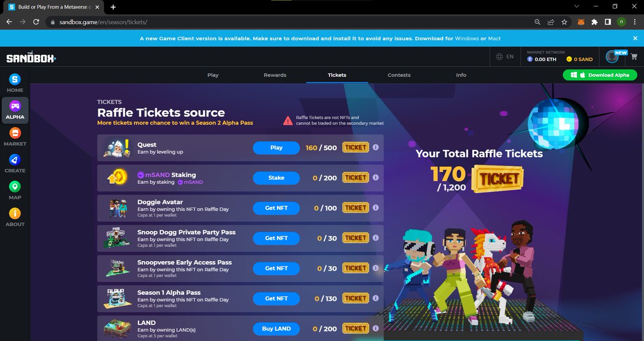644x341 pixels.
Task: Click the red warning triangle icon
Action: click(288, 121)
